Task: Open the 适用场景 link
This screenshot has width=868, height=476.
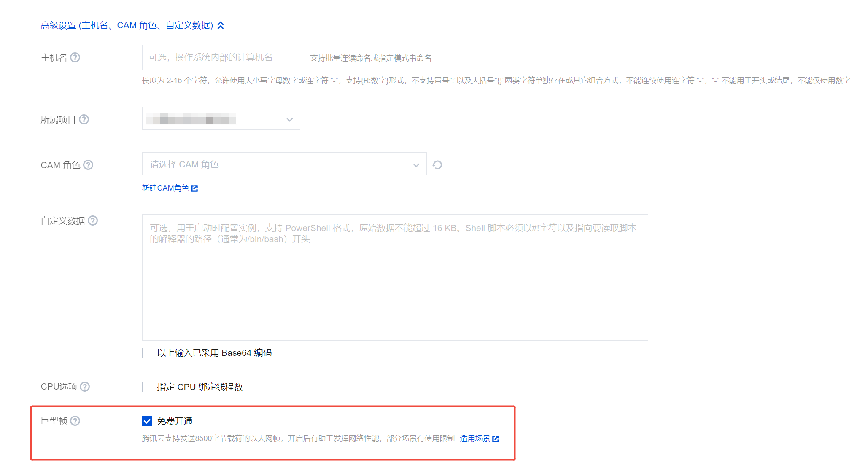Action: coord(475,438)
